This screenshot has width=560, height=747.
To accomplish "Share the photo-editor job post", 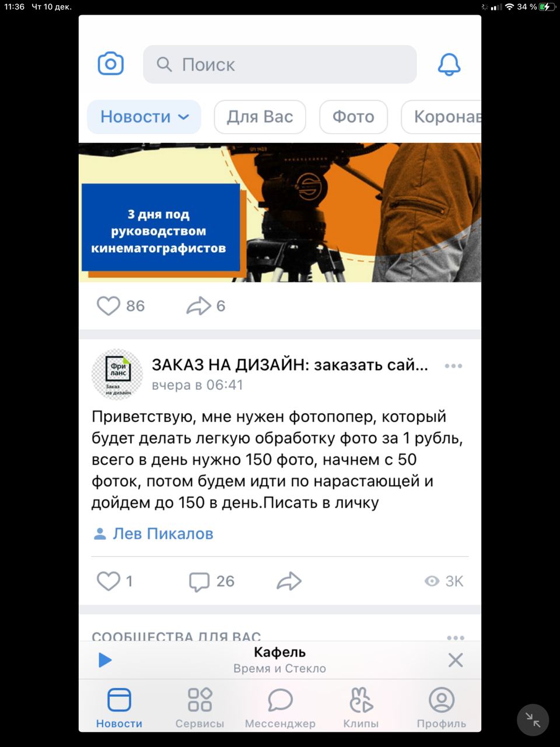I will coord(289,581).
